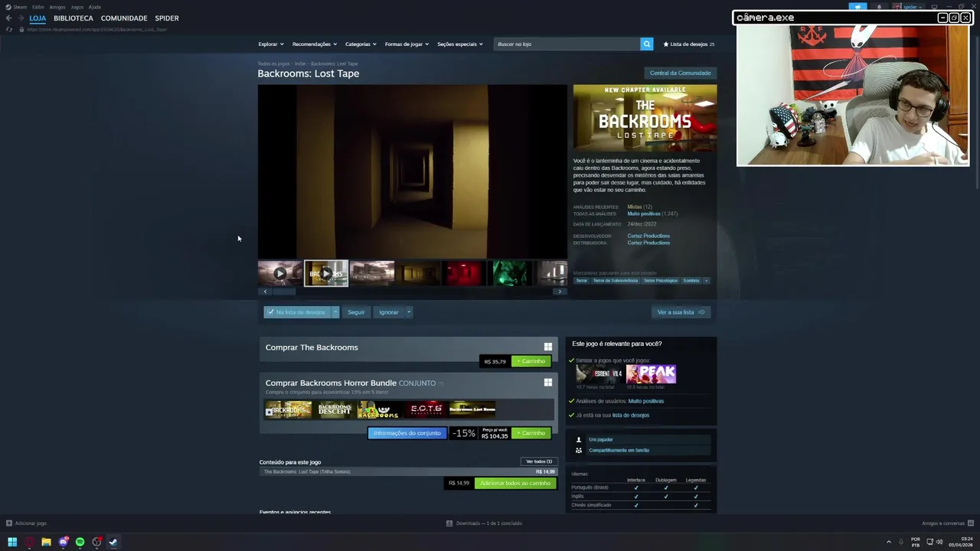
Task: Click the thumbnail strip scrollbar handle
Action: 285,292
